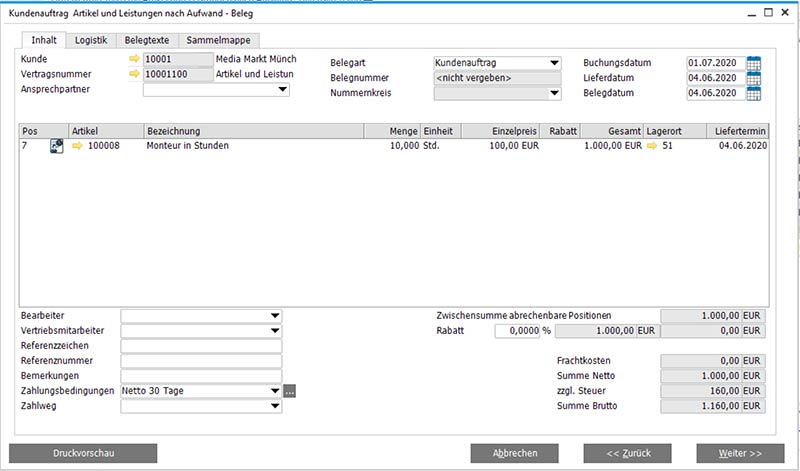Viewport: 800px width, 471px height.
Task: Open the Belegdatum calendar picker
Action: (x=753, y=94)
